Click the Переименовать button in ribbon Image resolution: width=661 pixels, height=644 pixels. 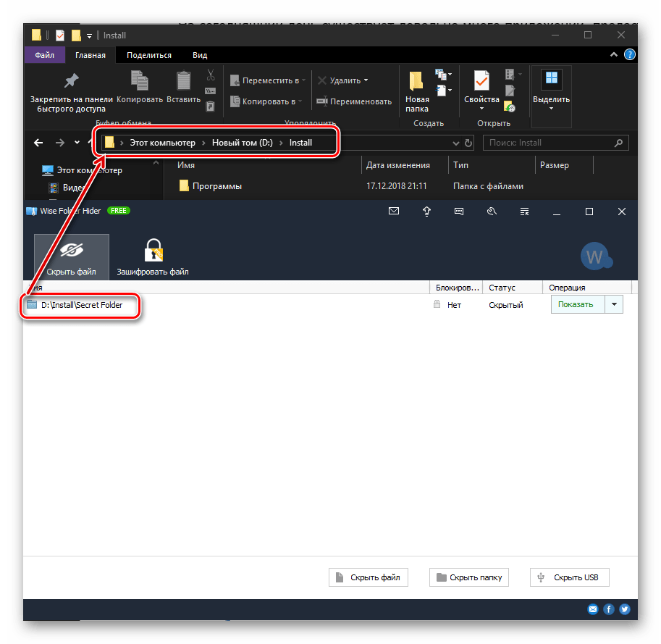point(354,101)
